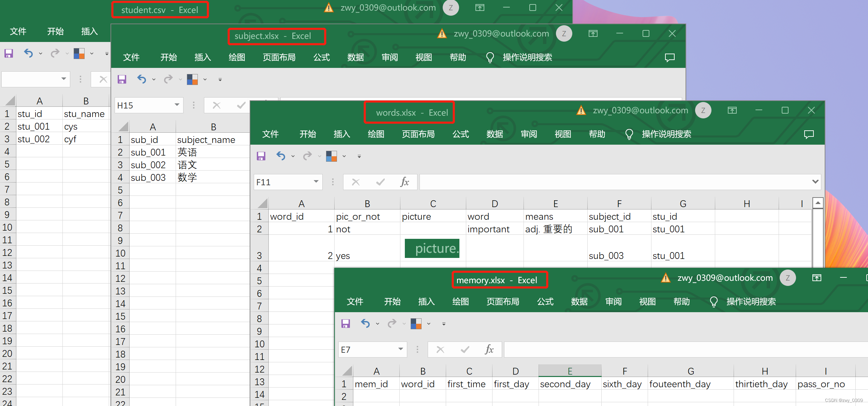Click ribbon display options icon in subject.xlsx title bar

tap(593, 33)
